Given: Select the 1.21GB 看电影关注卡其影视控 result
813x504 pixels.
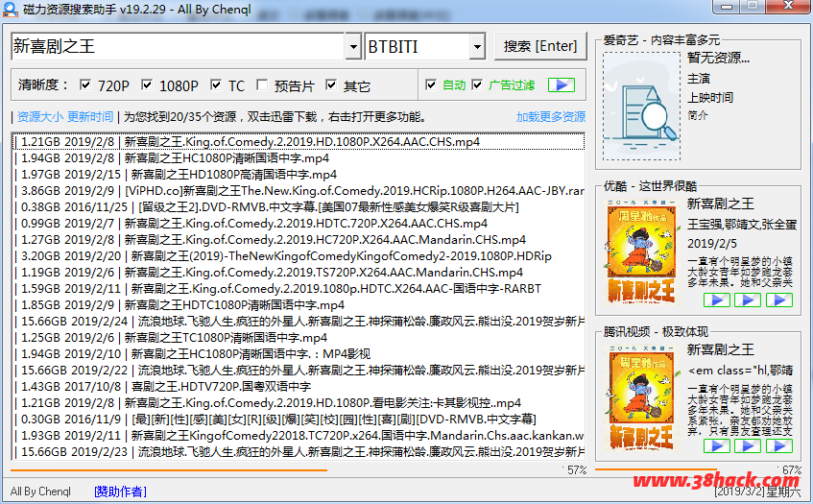Looking at the screenshot, I should pos(299,403).
